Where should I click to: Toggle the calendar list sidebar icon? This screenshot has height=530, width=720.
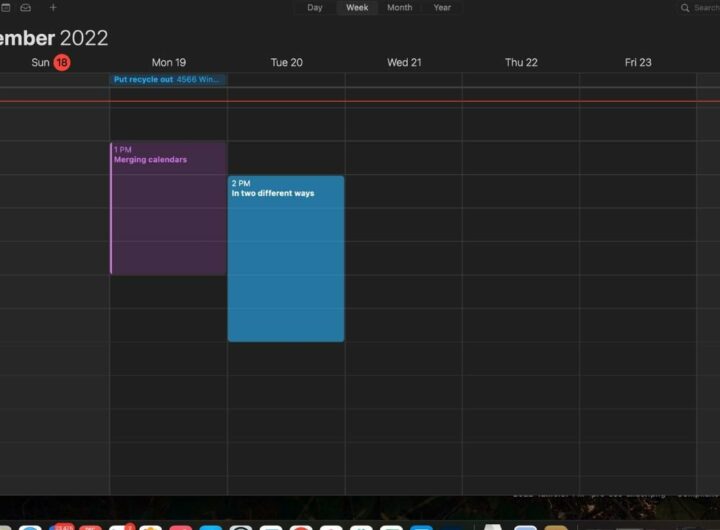point(3,8)
